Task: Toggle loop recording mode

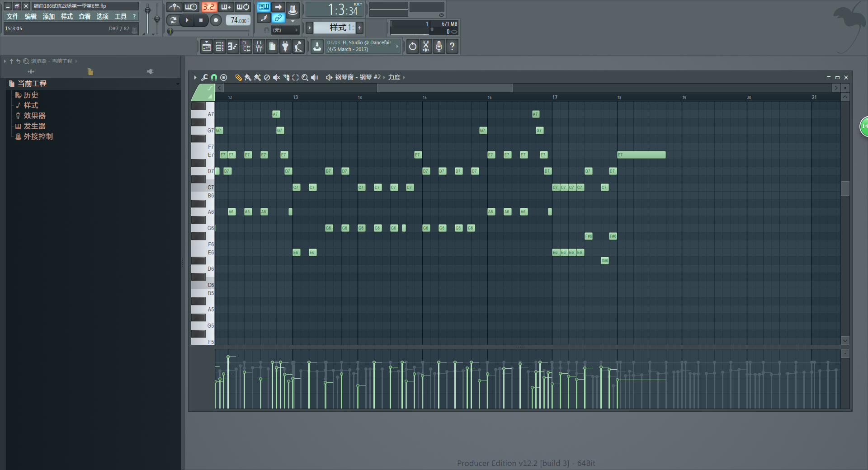Action: tap(243, 7)
